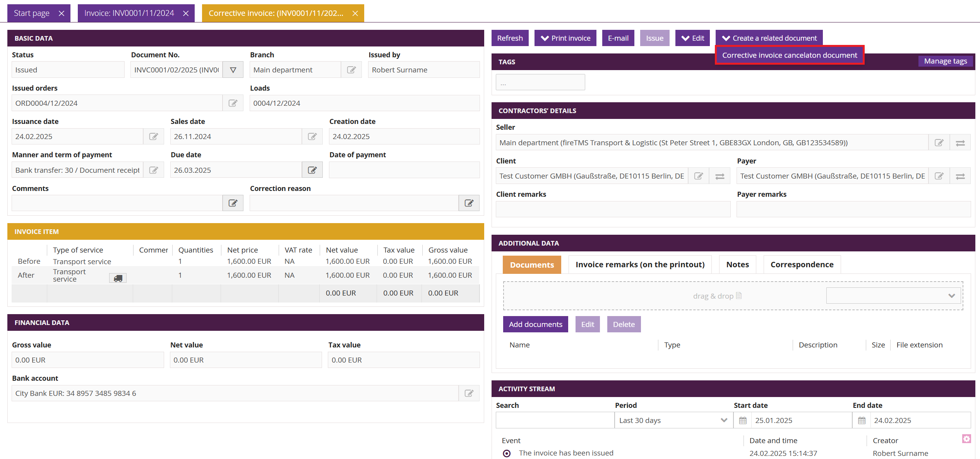The image size is (980, 459).
Task: Click the Correction reason edit icon
Action: coord(469,203)
